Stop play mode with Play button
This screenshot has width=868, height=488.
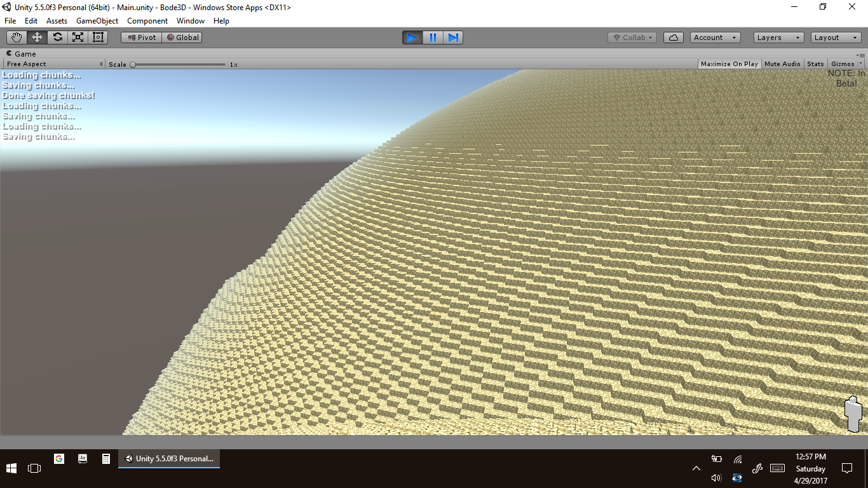tap(412, 37)
